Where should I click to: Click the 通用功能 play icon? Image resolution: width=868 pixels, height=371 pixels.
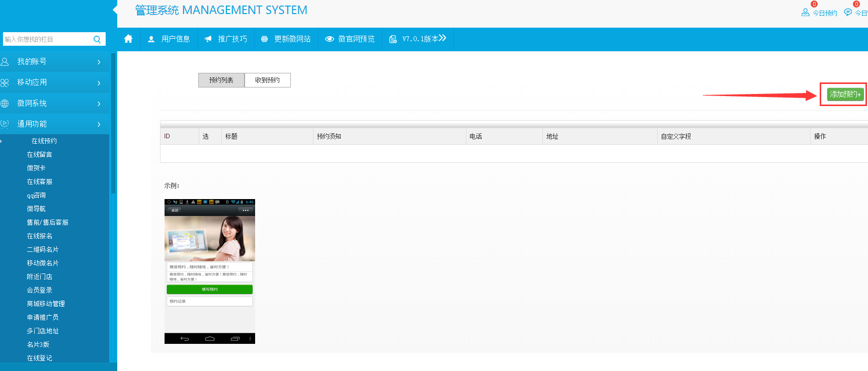click(5, 124)
